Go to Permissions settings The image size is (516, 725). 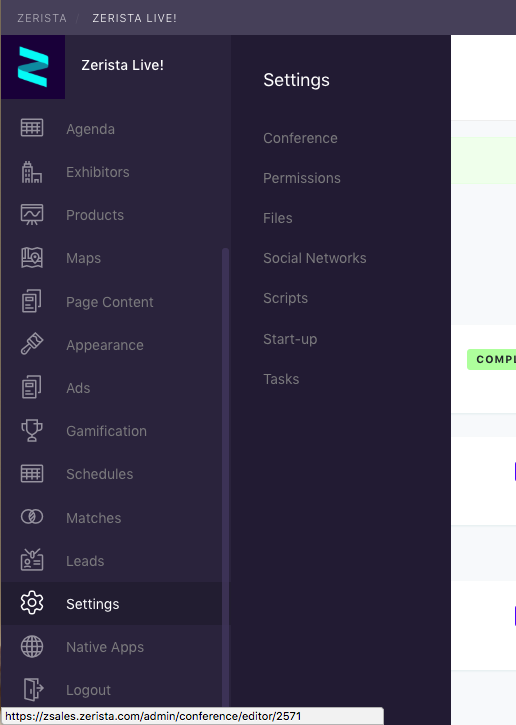tap(301, 178)
